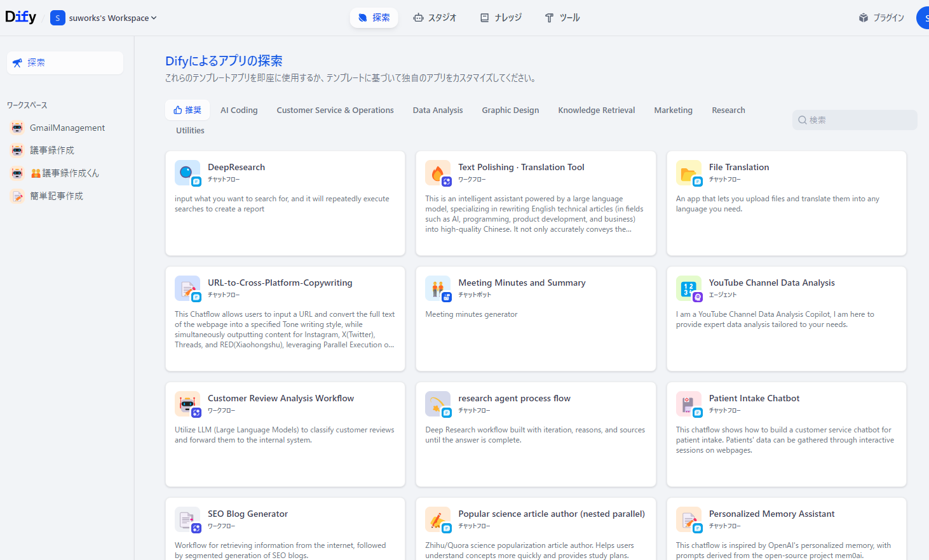The height and width of the screenshot is (560, 929).
Task: Click the blue S workspace avatar
Action: pyautogui.click(x=58, y=18)
